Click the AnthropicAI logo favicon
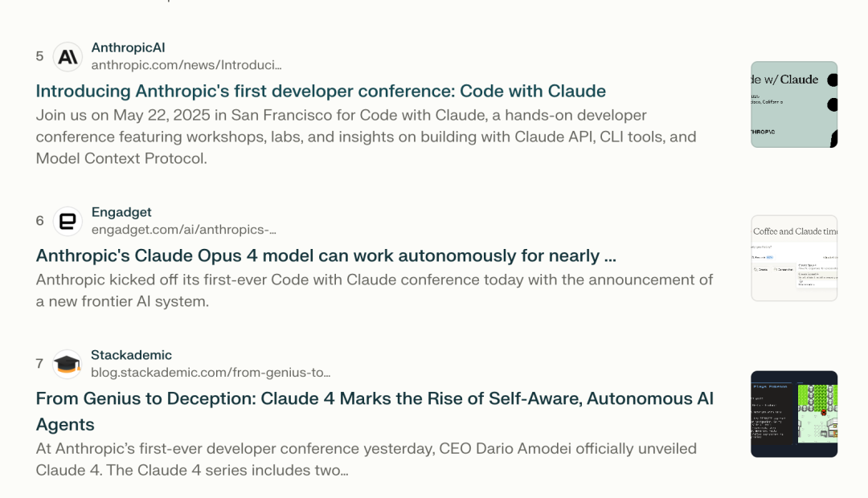 tap(68, 56)
